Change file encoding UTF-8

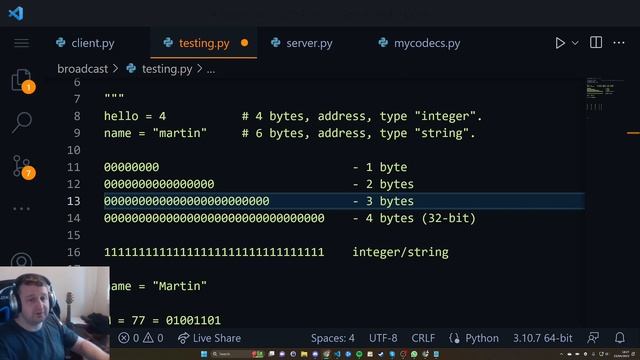tap(383, 338)
